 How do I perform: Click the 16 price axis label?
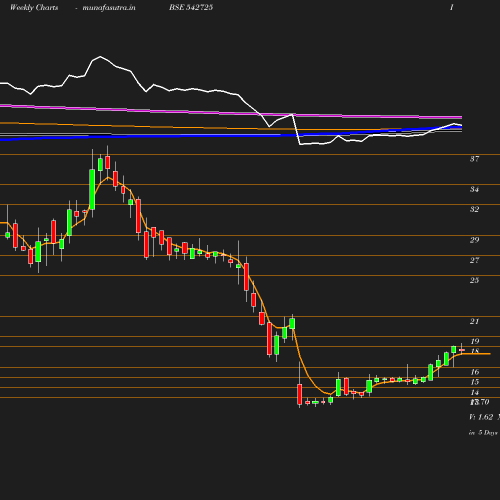(x=475, y=372)
